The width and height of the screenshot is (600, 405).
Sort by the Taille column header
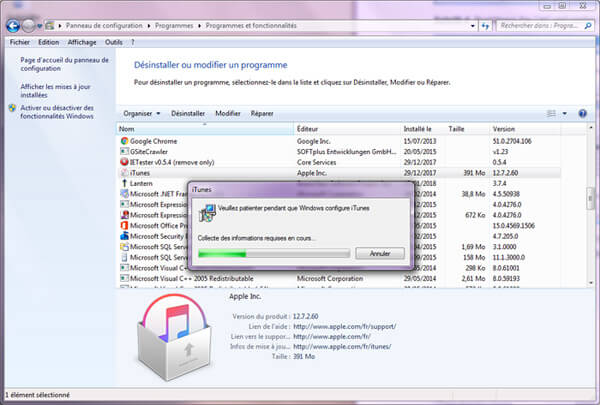point(468,129)
